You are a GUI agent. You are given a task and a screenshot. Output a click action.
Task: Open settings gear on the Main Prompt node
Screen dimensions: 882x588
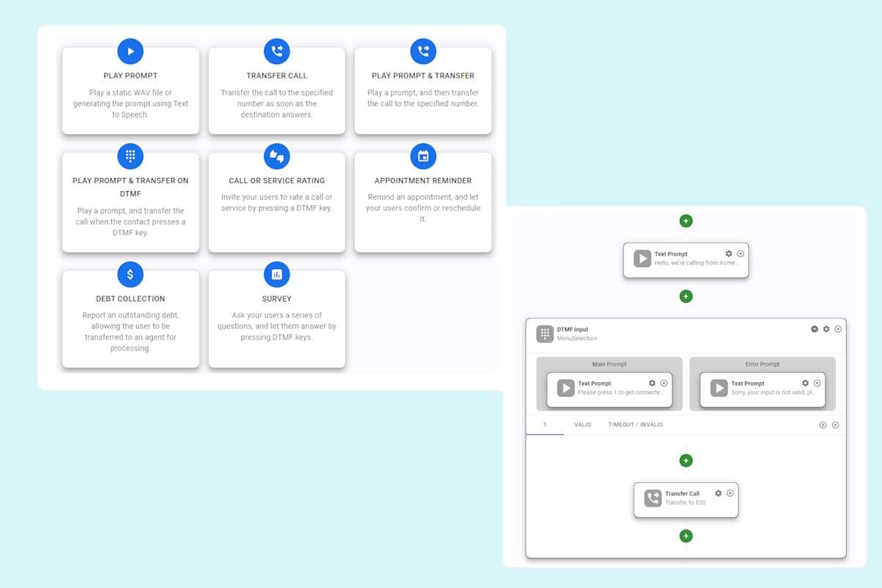pyautogui.click(x=651, y=383)
